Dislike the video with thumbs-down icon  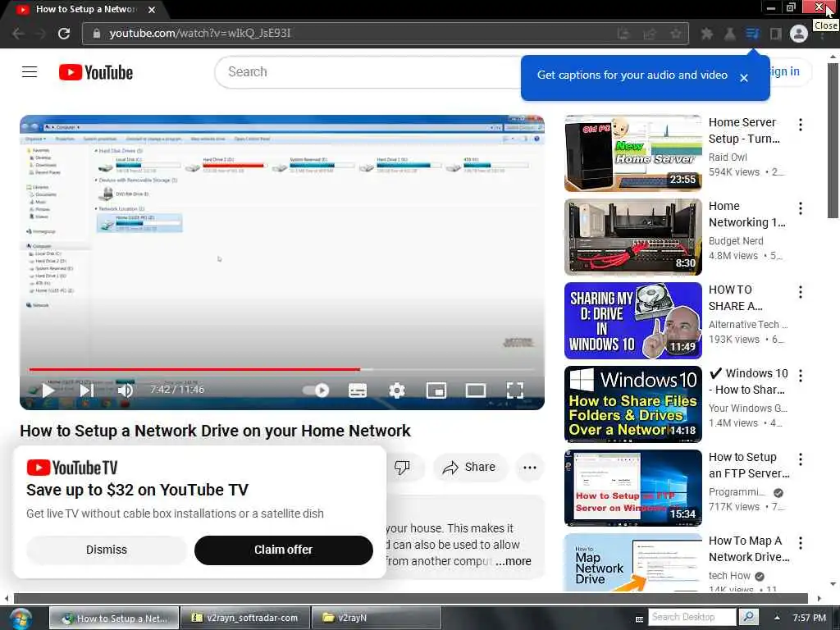point(402,467)
